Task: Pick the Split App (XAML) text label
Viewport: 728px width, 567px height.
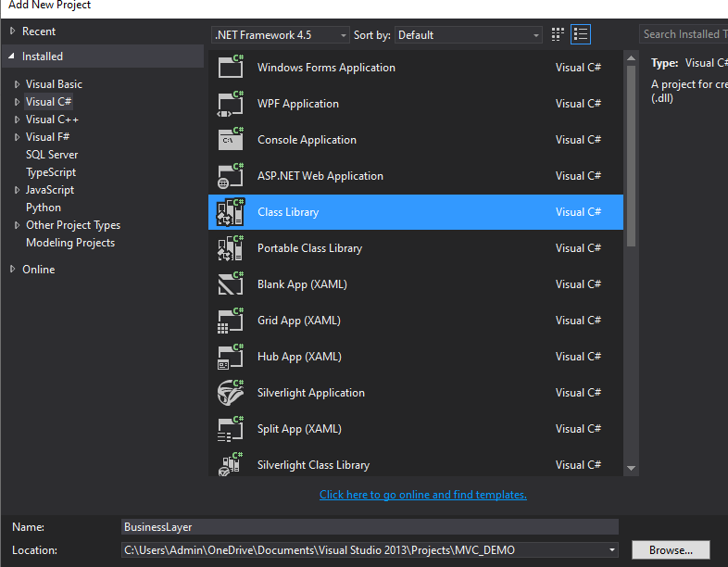Action: coord(299,429)
